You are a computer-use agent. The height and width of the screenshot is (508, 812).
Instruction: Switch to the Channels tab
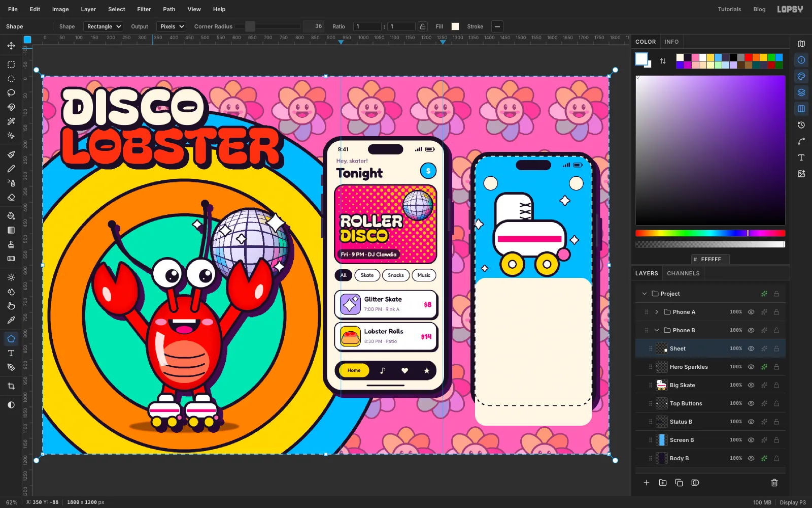click(x=683, y=273)
